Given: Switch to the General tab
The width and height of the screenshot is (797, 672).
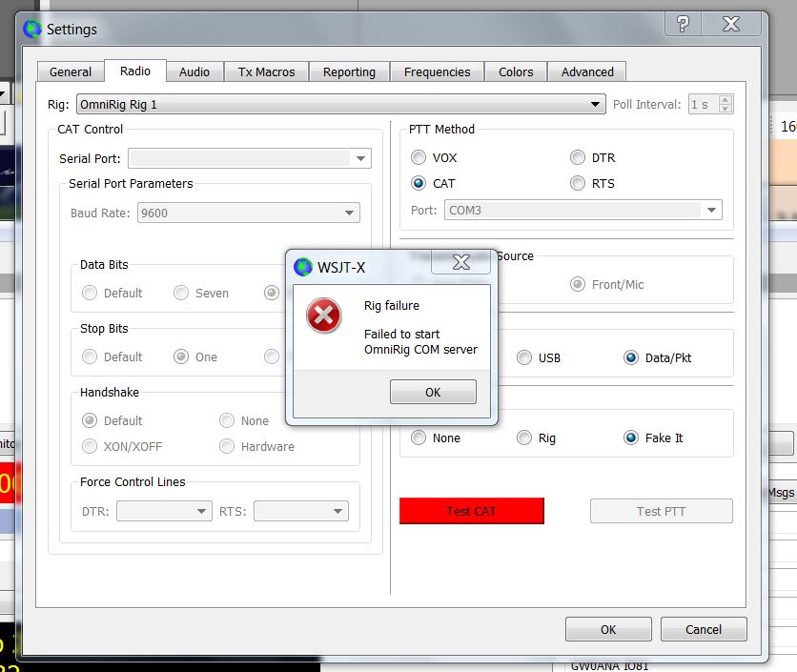Looking at the screenshot, I should coord(71,71).
